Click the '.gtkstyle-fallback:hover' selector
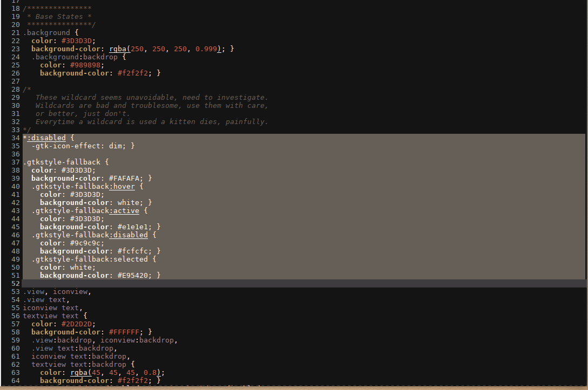The width and height of the screenshot is (588, 390). (x=83, y=187)
